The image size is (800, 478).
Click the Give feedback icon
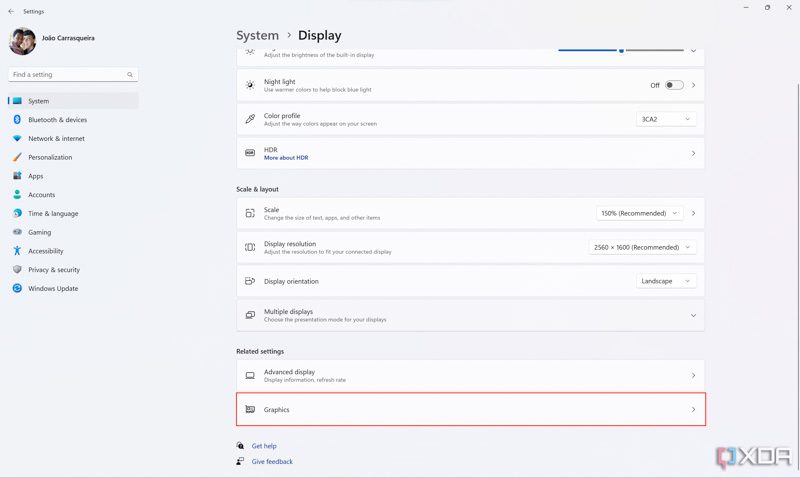coord(240,461)
